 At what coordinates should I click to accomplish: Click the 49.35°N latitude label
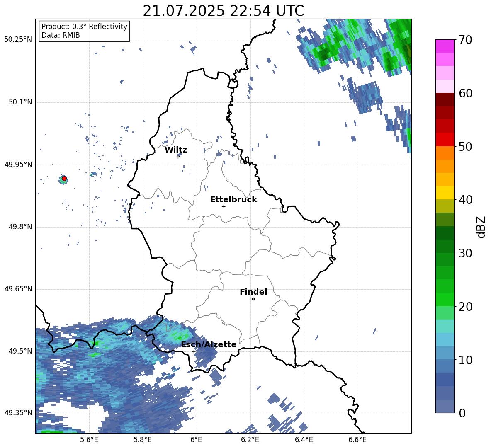point(18,413)
